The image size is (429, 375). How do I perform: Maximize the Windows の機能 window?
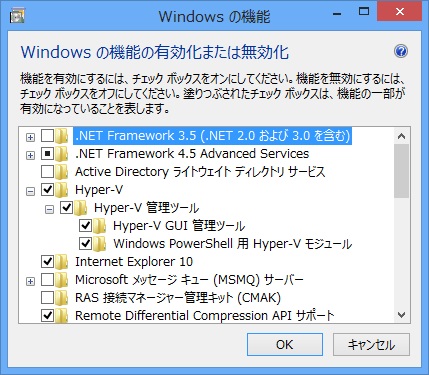click(x=364, y=12)
